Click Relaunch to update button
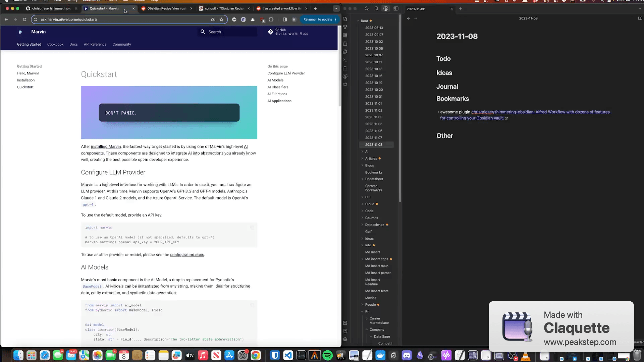 click(x=318, y=19)
